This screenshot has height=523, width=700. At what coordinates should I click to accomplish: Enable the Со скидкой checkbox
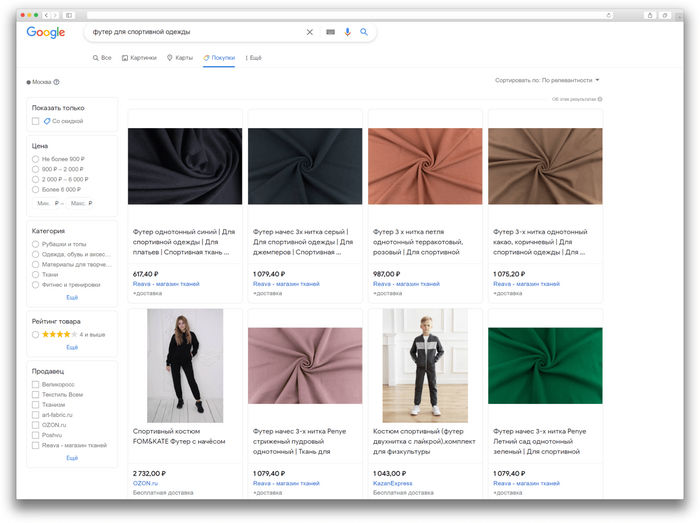coord(36,121)
